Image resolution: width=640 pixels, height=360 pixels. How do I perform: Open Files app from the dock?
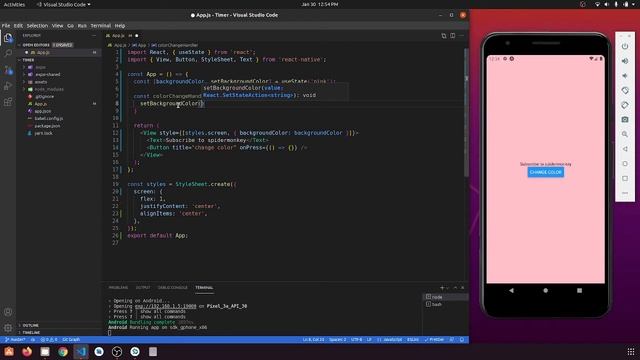(45, 351)
